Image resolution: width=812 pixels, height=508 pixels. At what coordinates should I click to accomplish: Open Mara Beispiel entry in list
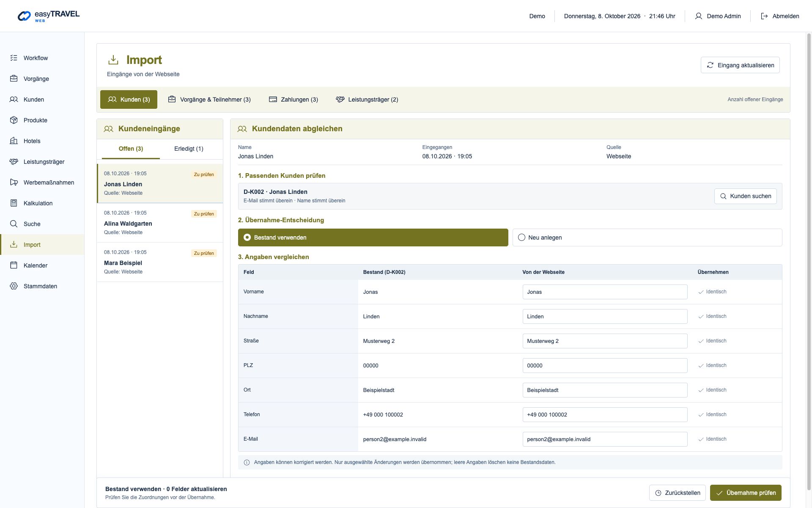point(160,262)
